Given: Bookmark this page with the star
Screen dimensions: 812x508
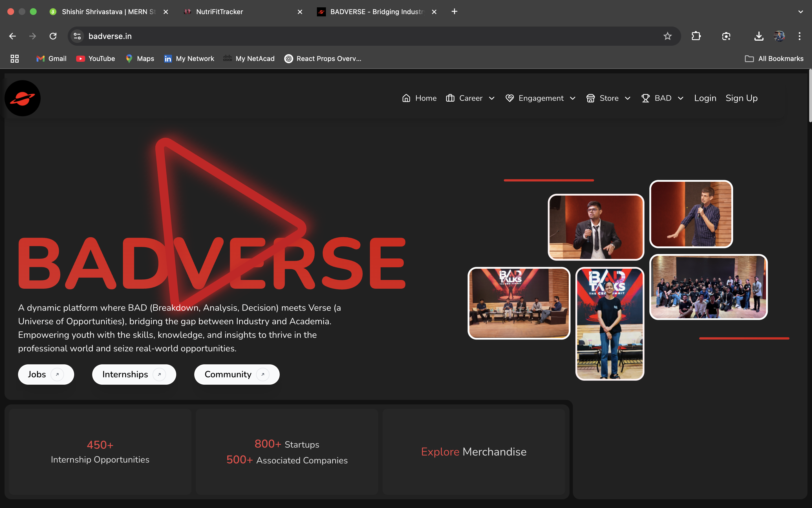Looking at the screenshot, I should pos(667,36).
